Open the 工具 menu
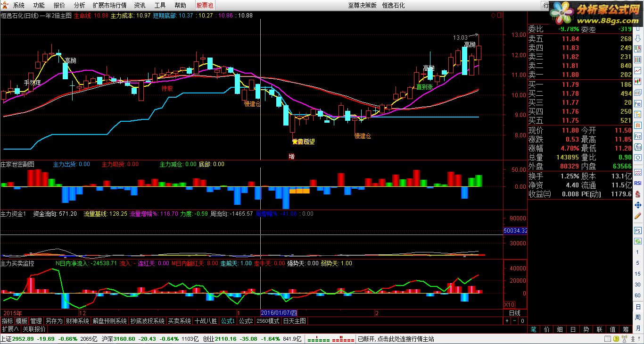The width and height of the screenshot is (644, 344). 160,5
